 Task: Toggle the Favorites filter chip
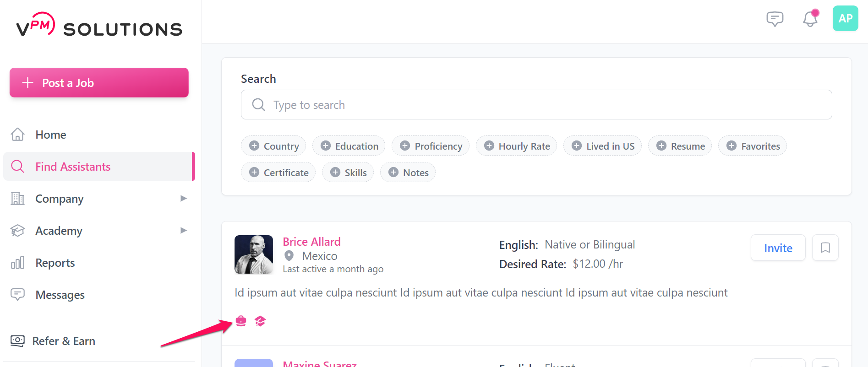753,146
